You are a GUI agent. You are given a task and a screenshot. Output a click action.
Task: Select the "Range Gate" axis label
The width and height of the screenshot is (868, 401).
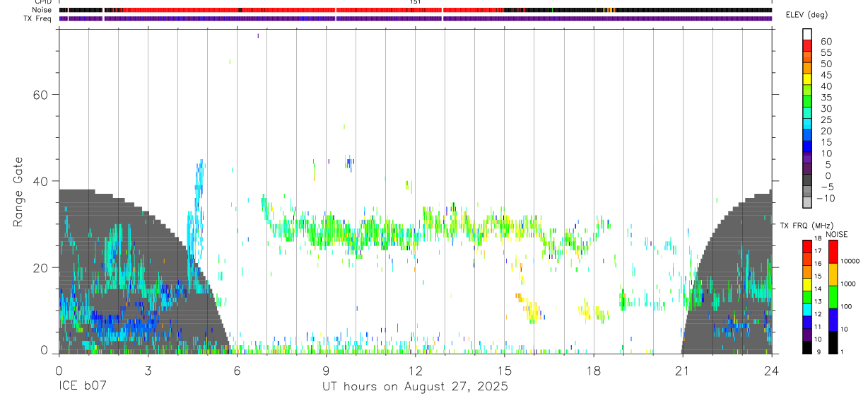click(18, 190)
